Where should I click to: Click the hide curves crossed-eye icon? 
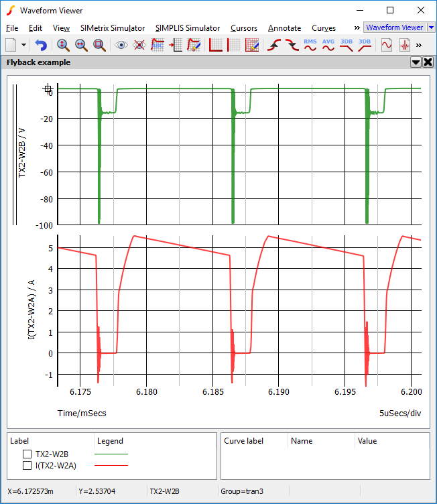point(139,45)
